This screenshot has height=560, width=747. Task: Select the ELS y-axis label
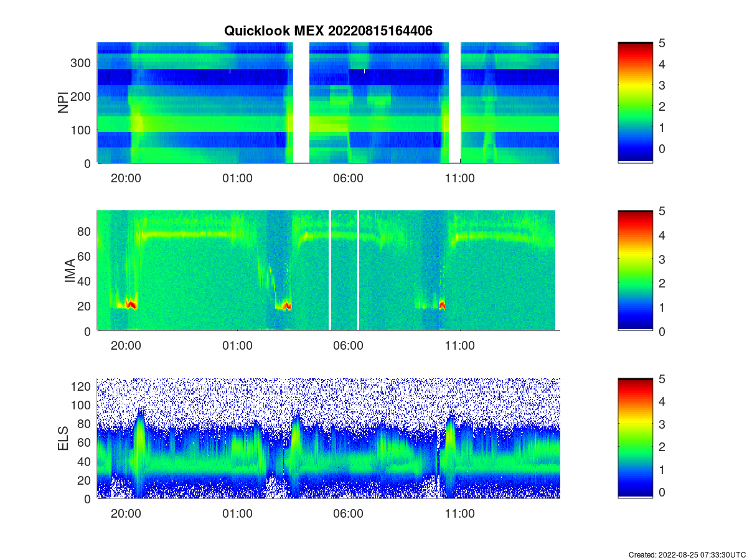[x=63, y=439]
